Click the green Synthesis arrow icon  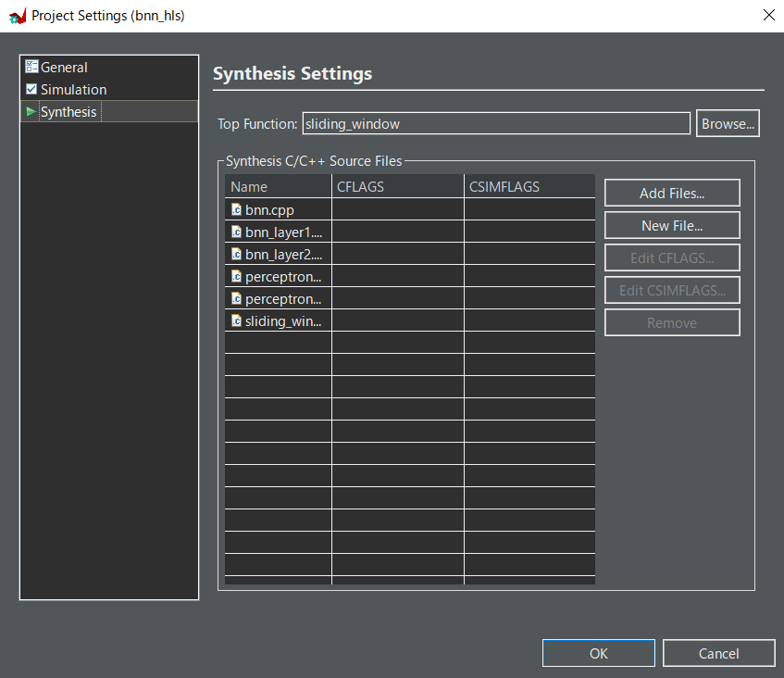coord(31,112)
